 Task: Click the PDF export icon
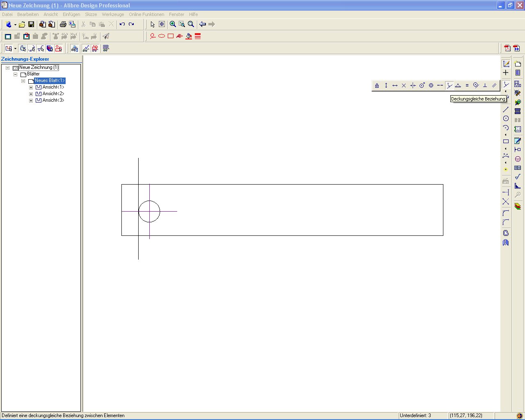pyautogui.click(x=507, y=48)
